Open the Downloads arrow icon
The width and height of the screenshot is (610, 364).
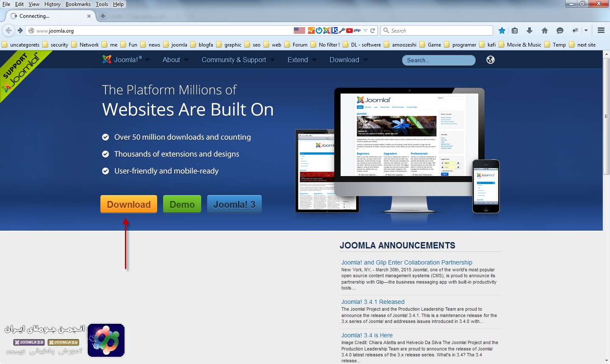530,30
